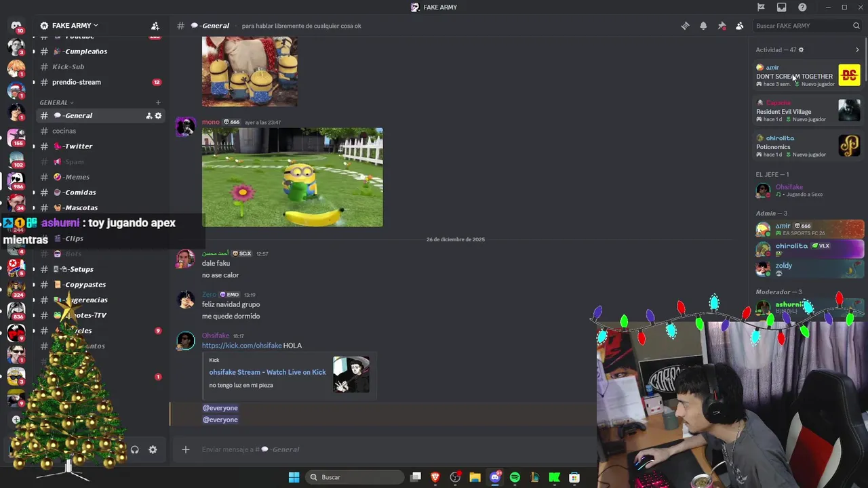Collapse the GENERAL category

(x=56, y=103)
